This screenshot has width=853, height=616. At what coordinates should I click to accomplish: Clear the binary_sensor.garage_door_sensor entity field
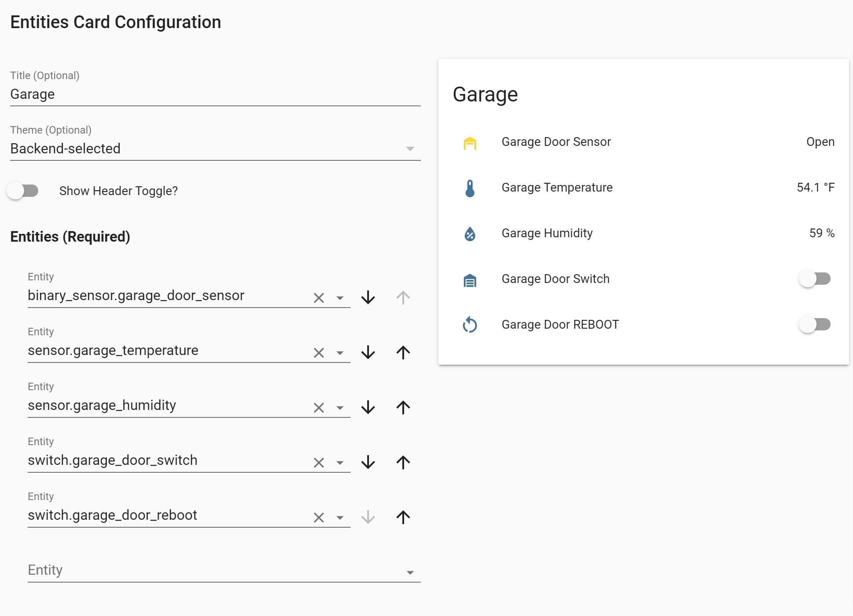tap(318, 298)
